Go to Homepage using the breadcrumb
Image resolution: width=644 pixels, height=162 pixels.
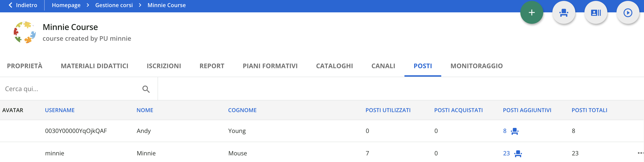[66, 5]
